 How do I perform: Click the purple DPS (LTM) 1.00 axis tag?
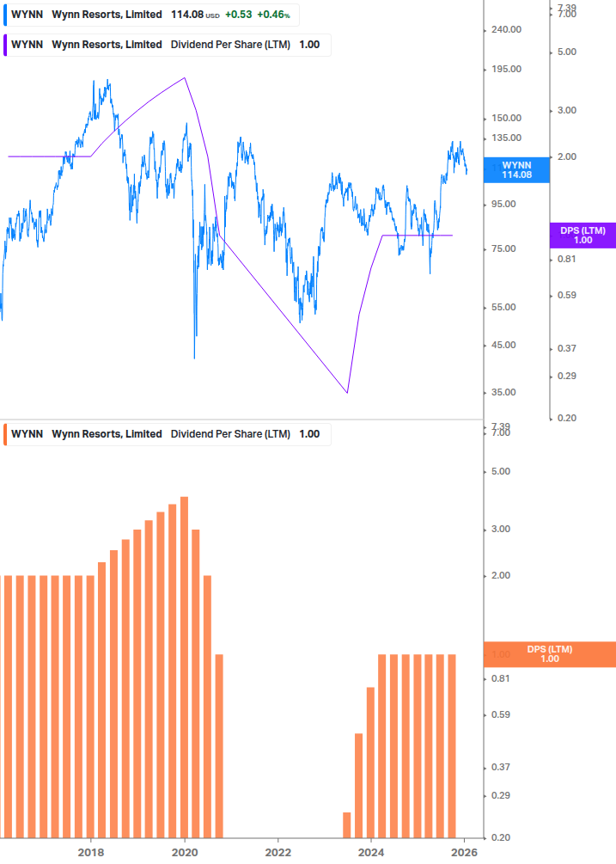582,236
